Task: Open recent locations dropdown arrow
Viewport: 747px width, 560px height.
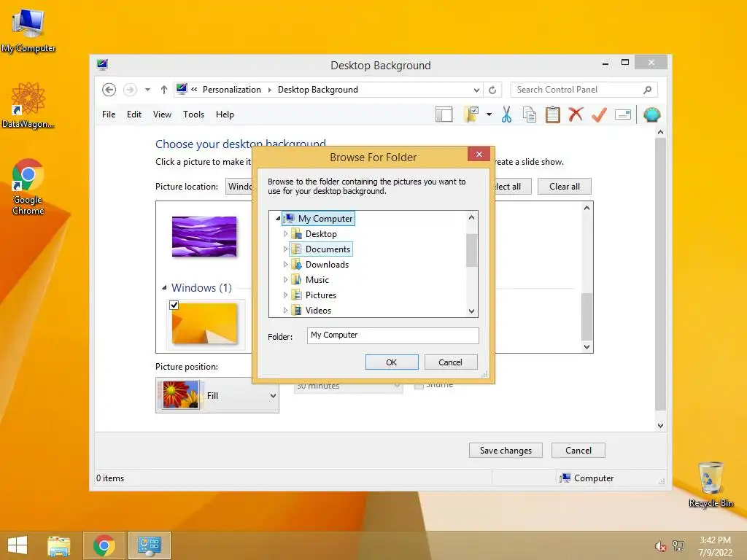Action: [x=147, y=90]
